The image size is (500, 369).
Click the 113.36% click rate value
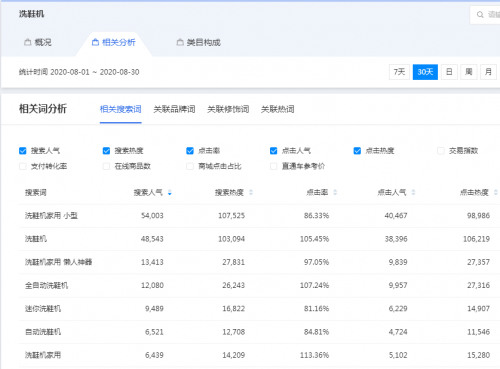coord(315,355)
